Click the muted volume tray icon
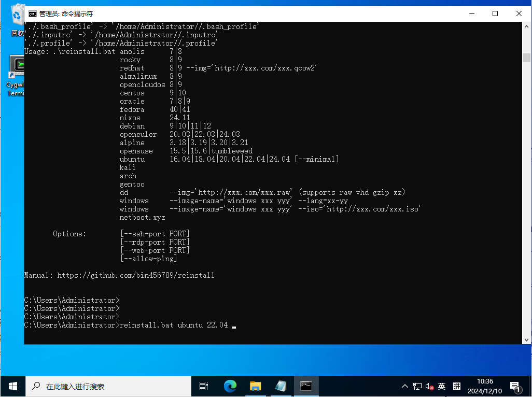This screenshot has width=532, height=397. (429, 386)
